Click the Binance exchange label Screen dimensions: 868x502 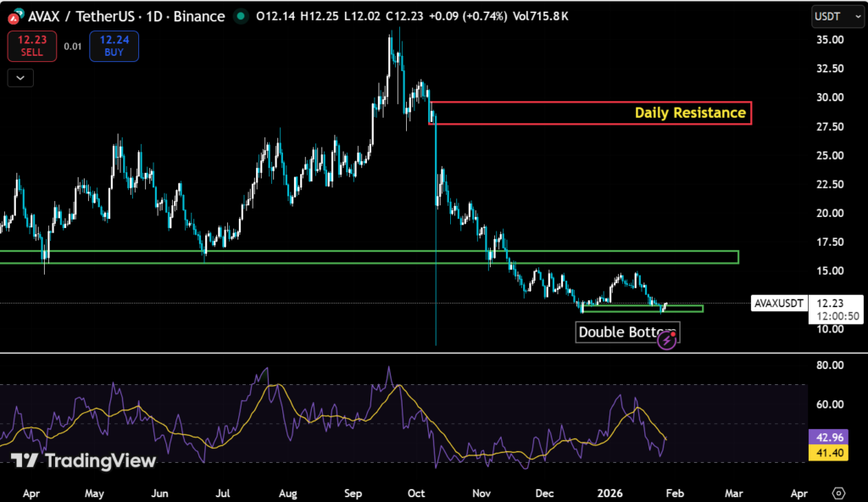pos(198,16)
